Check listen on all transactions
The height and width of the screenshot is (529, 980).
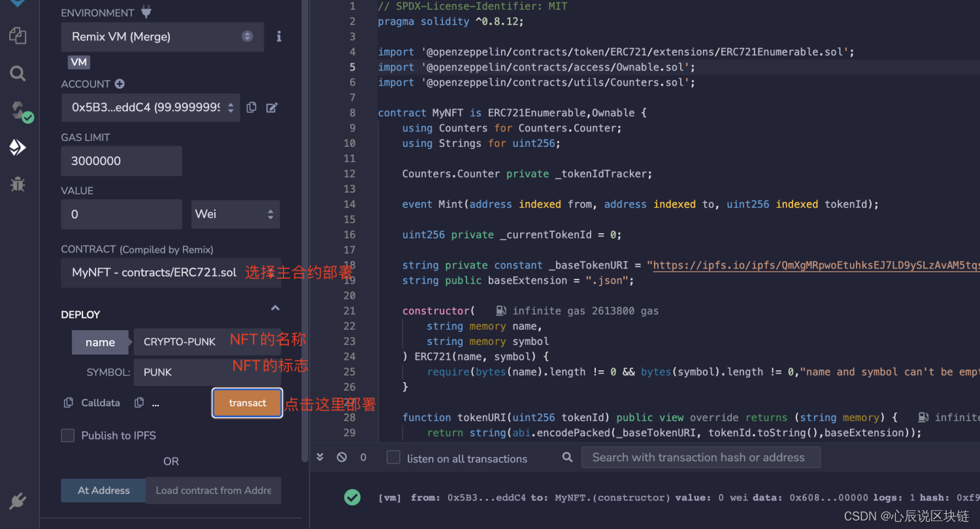pos(393,458)
